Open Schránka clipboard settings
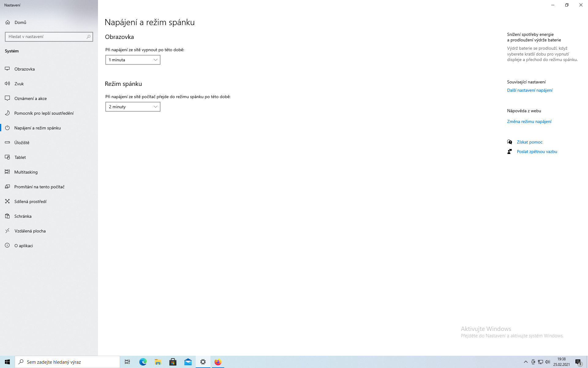This screenshot has width=588, height=368. (x=23, y=216)
